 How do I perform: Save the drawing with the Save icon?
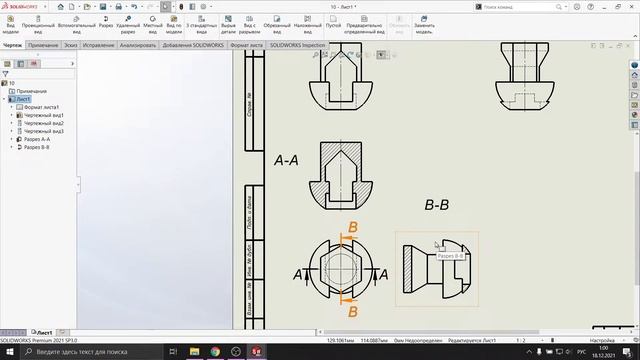pyautogui.click(x=103, y=7)
